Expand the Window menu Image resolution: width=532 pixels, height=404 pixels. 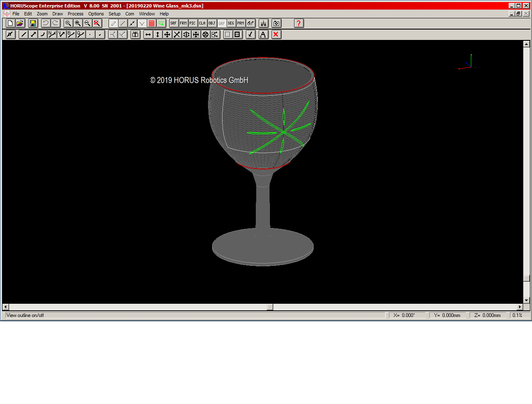tap(147, 13)
